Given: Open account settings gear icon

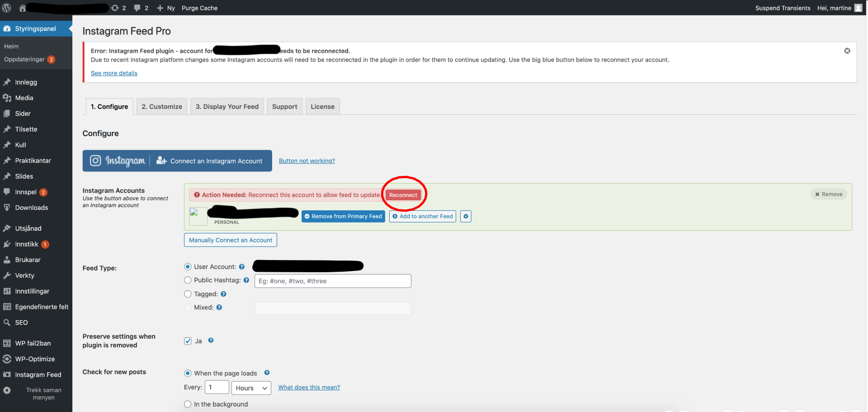Looking at the screenshot, I should pyautogui.click(x=466, y=216).
